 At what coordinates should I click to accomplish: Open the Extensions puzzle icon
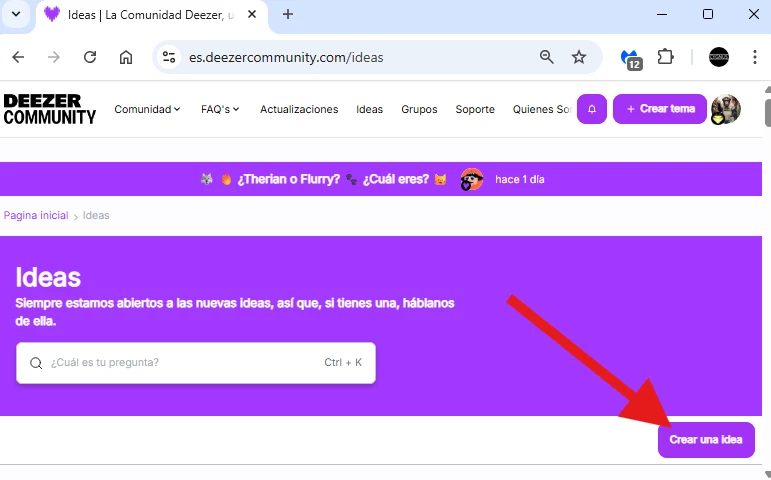click(x=665, y=57)
